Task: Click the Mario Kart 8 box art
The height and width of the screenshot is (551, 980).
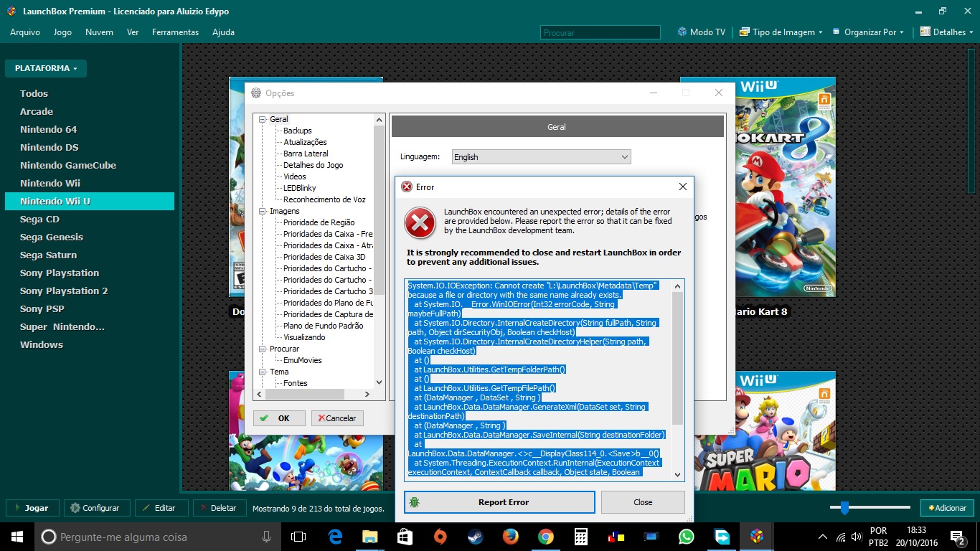Action: (x=758, y=187)
